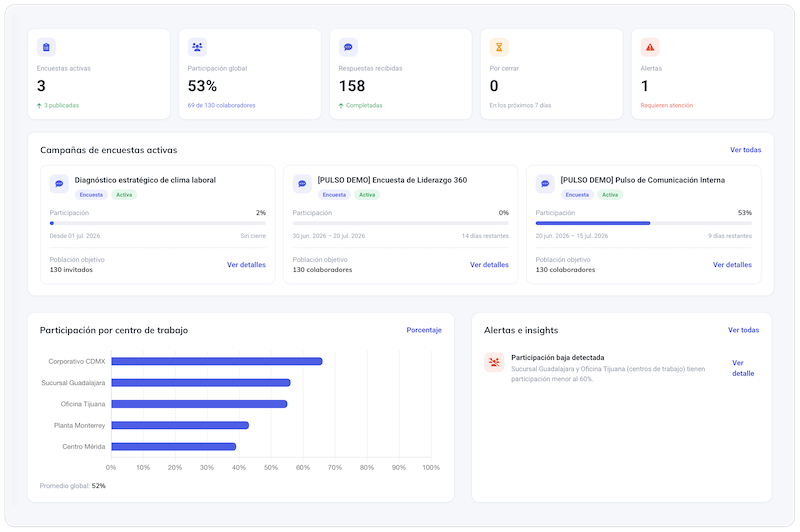Open Ver detalles for Encuesta de Liderazgo 360
Screen dimensions: 800x532
pyautogui.click(x=489, y=265)
